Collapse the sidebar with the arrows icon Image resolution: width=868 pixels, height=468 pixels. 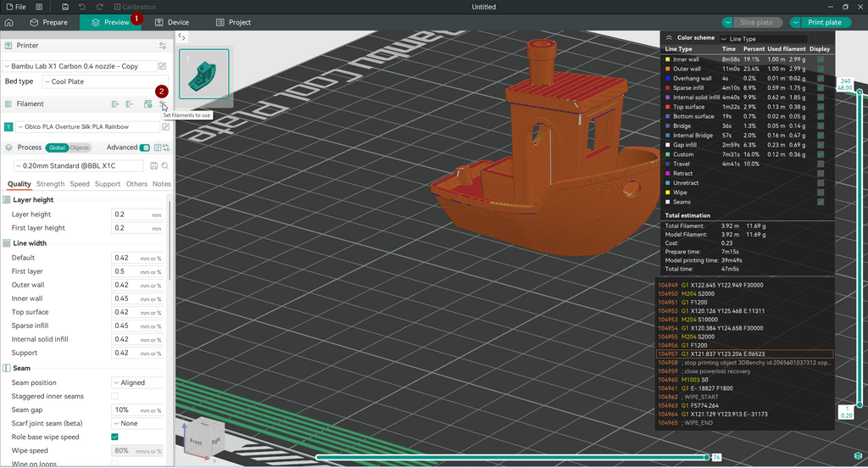[181, 37]
